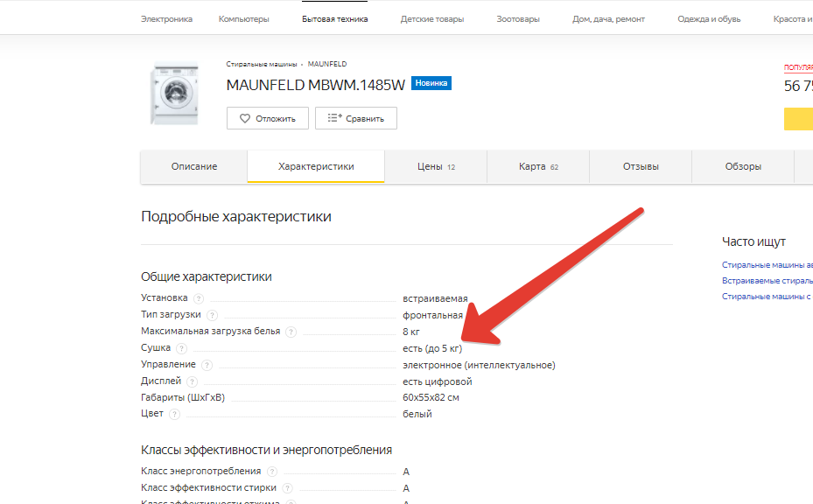The width and height of the screenshot is (813, 504).
Task: Select the value электронное (интеллектуальное)
Action: (479, 365)
